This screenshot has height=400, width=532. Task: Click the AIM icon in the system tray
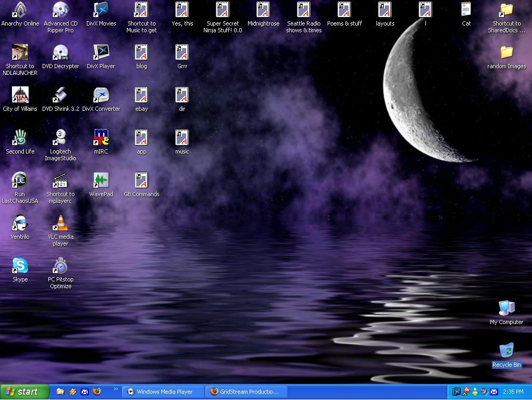[465, 392]
